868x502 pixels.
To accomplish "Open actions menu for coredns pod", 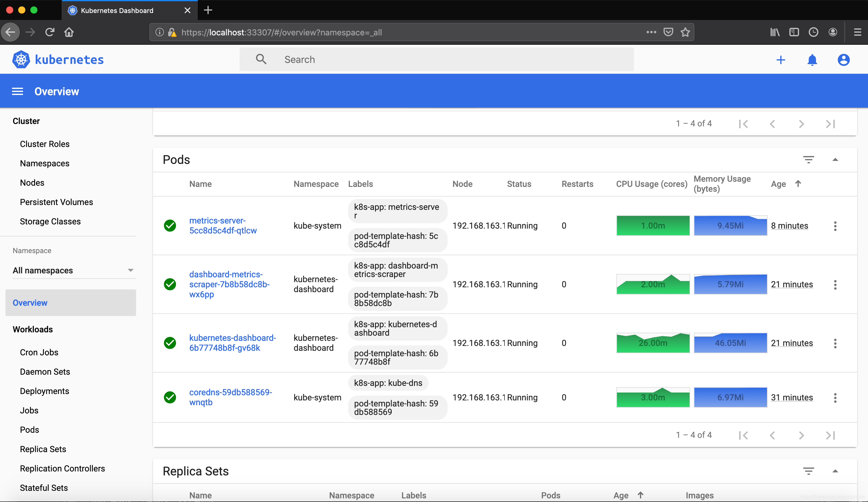I will tap(835, 398).
